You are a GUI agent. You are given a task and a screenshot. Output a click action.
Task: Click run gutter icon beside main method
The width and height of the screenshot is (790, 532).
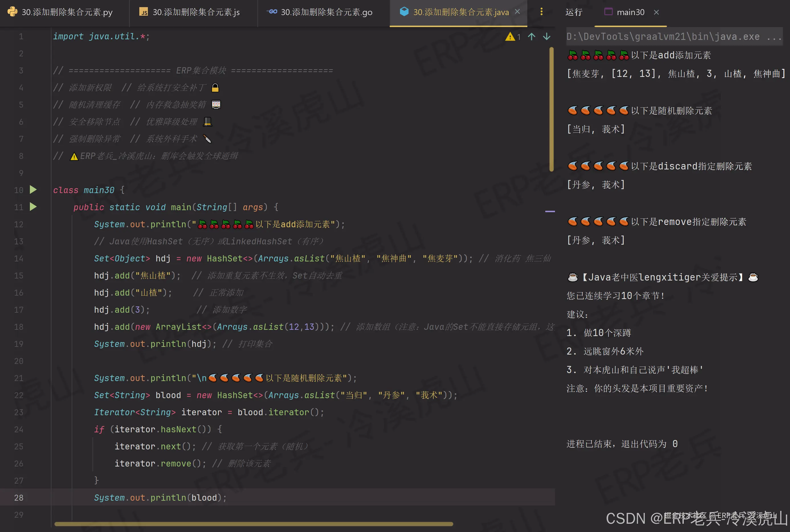[33, 207]
